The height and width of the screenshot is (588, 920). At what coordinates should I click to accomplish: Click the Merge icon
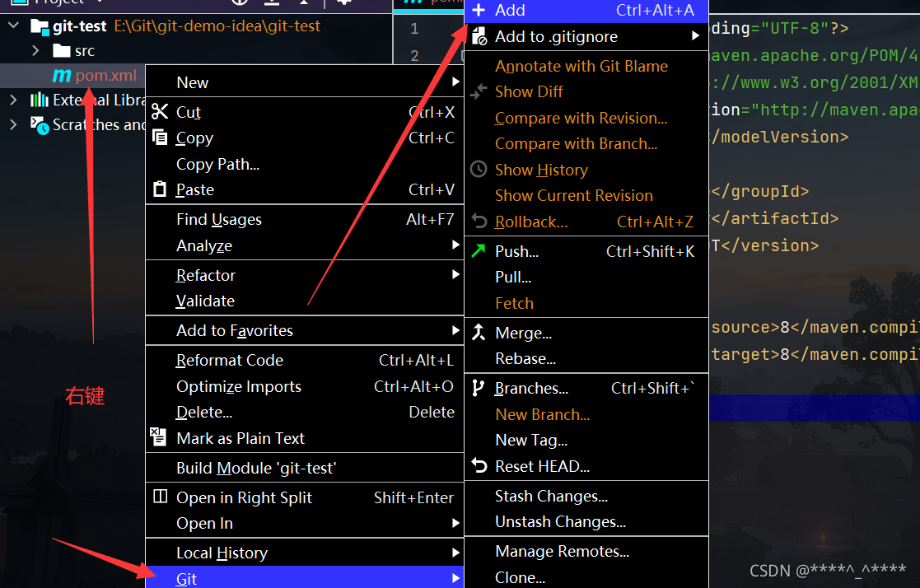(479, 332)
